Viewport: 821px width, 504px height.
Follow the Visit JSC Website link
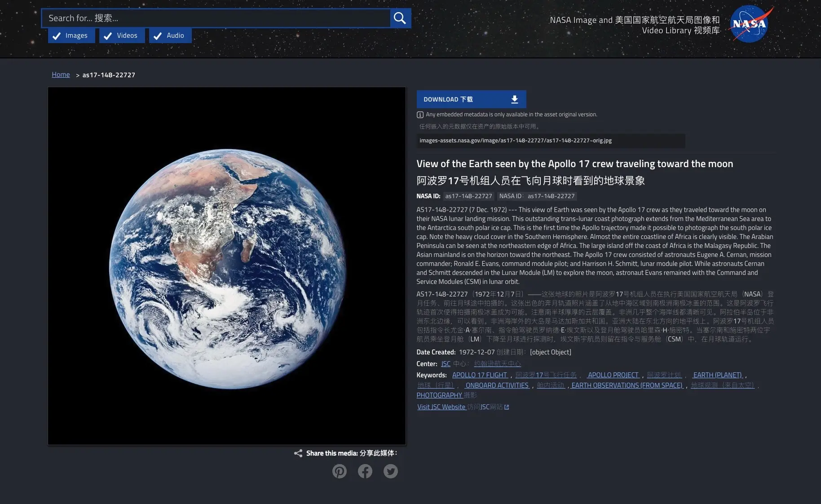441,407
